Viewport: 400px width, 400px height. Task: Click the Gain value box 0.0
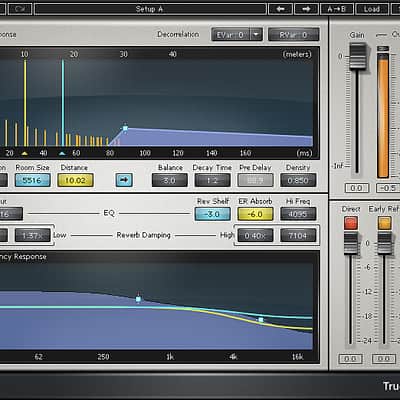tap(357, 188)
